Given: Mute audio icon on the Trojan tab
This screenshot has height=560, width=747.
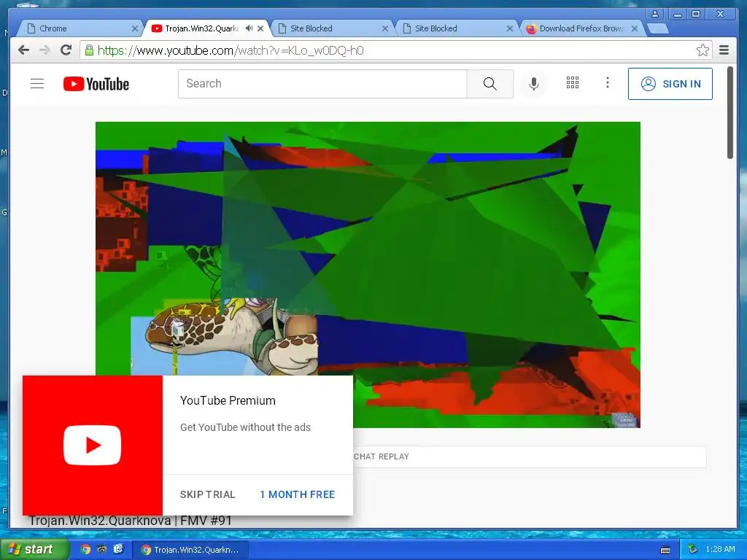Looking at the screenshot, I should (249, 28).
